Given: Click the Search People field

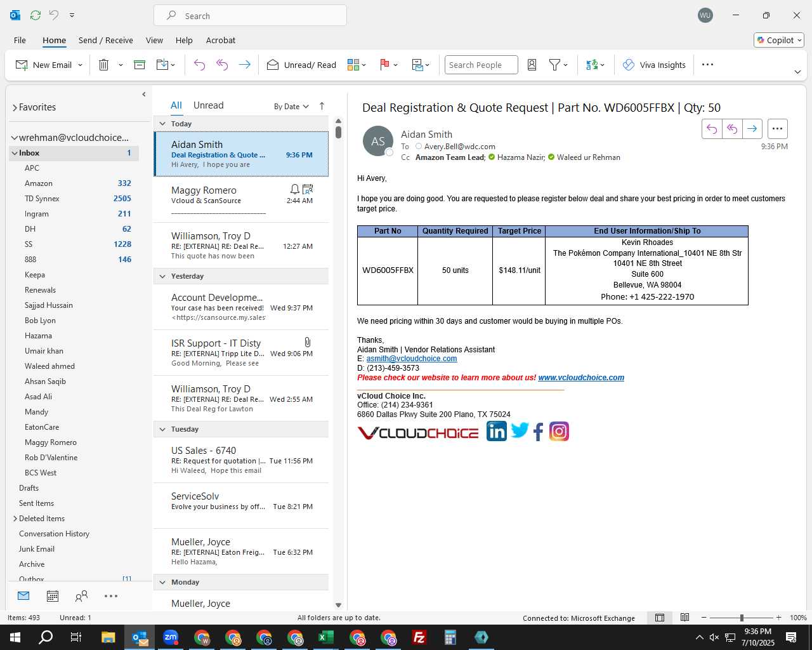Looking at the screenshot, I should tap(481, 65).
